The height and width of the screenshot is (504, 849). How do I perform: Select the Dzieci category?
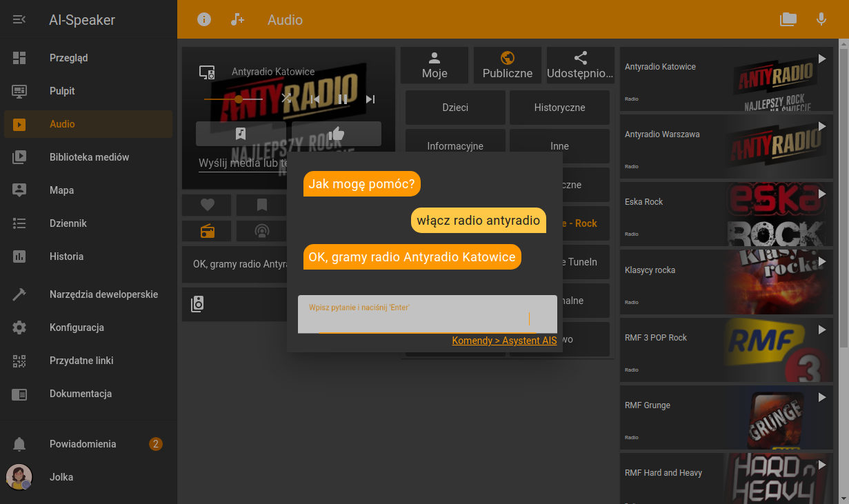pos(455,108)
